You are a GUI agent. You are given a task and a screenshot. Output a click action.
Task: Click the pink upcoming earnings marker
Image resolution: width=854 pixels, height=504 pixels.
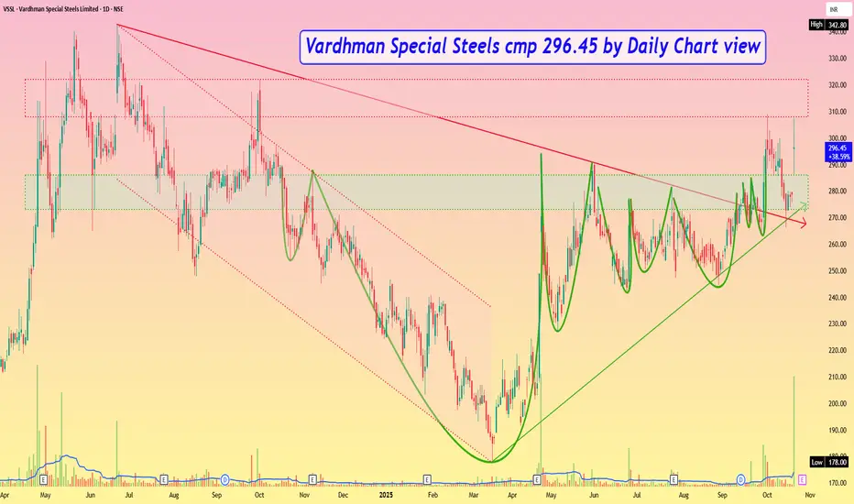(802, 480)
